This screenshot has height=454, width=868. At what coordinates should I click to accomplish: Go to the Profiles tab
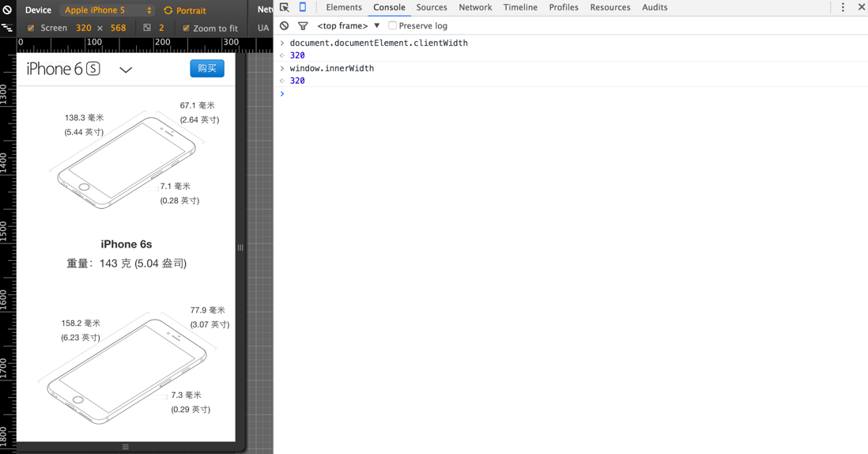coord(564,7)
